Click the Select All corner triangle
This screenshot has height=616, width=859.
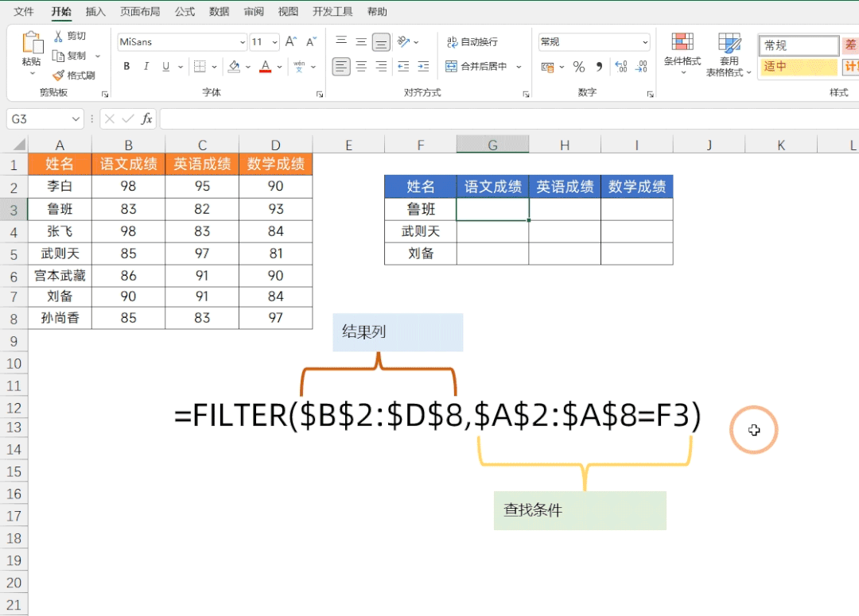click(19, 145)
